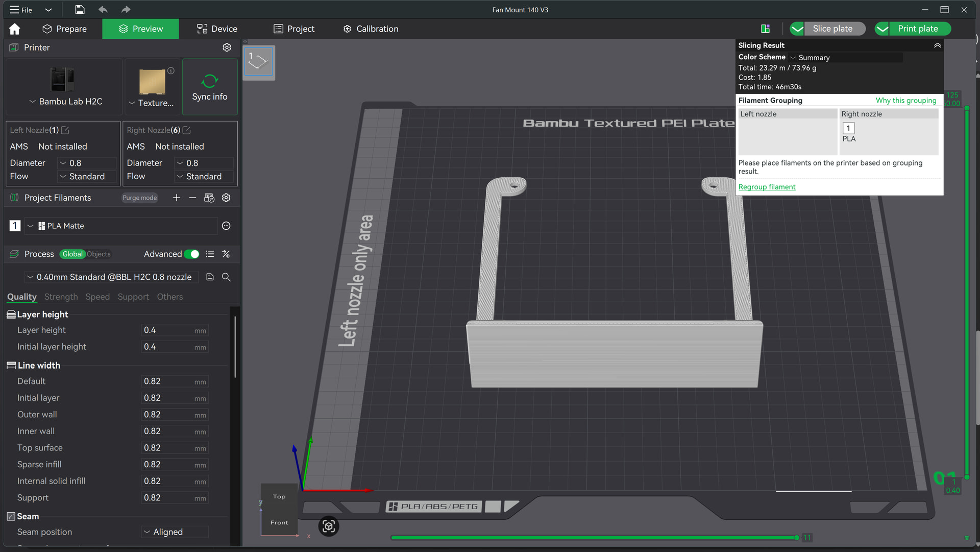This screenshot has height=552, width=980.
Task: Open Right Nozzle Diameter dropdown
Action: coord(204,163)
